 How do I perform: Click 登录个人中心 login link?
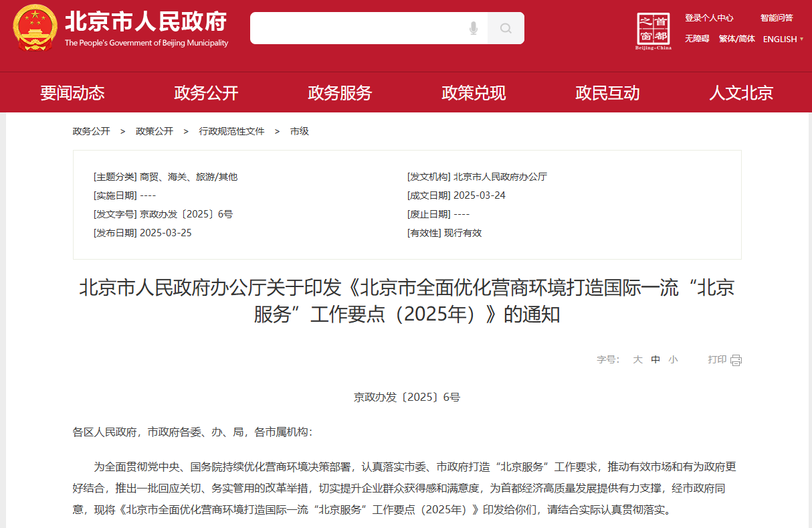709,18
